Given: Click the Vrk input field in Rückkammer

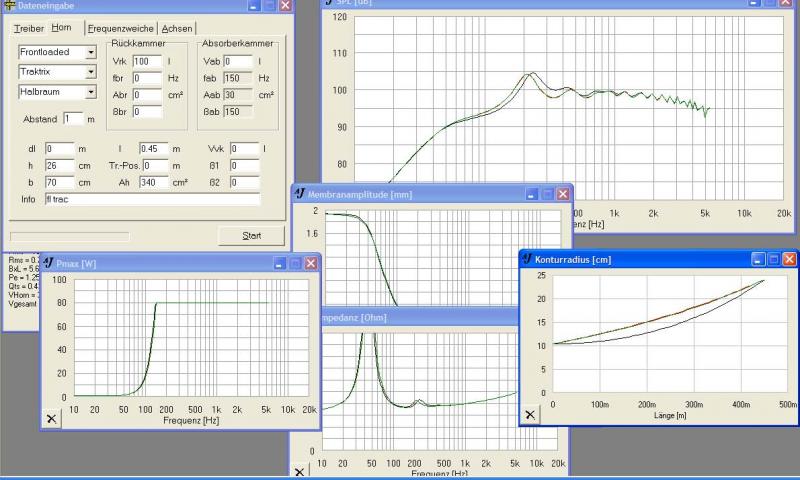Looking at the screenshot, I should [146, 62].
